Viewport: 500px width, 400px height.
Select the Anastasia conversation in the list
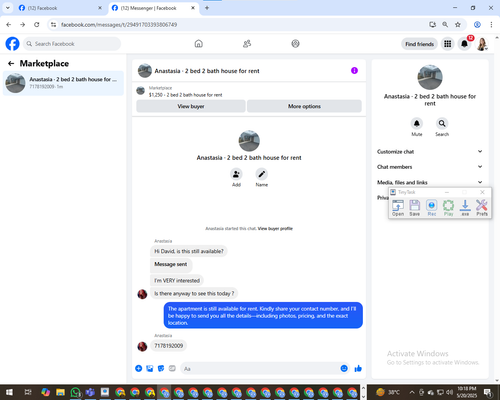(x=63, y=83)
